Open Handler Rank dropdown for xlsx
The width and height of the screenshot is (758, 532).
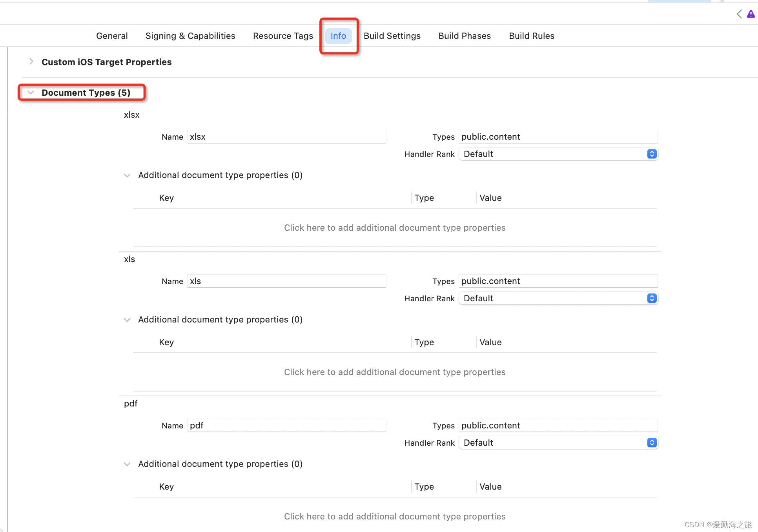coord(652,154)
